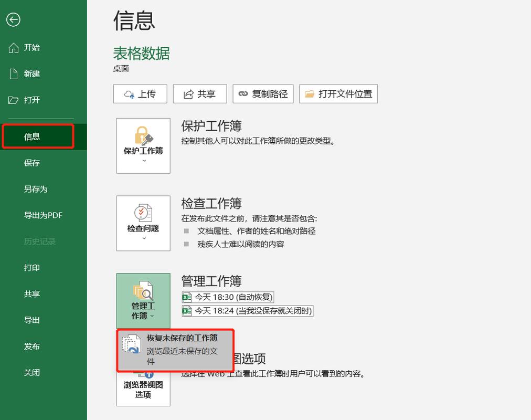Click the 浏览器视图选项 button

point(143,389)
